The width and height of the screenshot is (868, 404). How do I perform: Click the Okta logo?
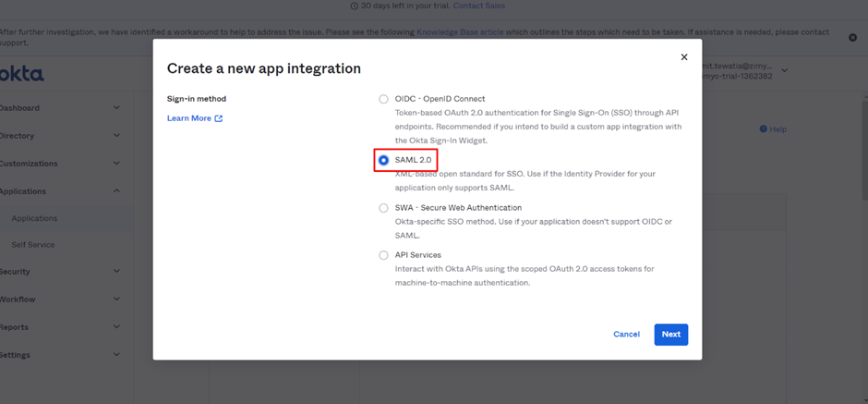21,73
